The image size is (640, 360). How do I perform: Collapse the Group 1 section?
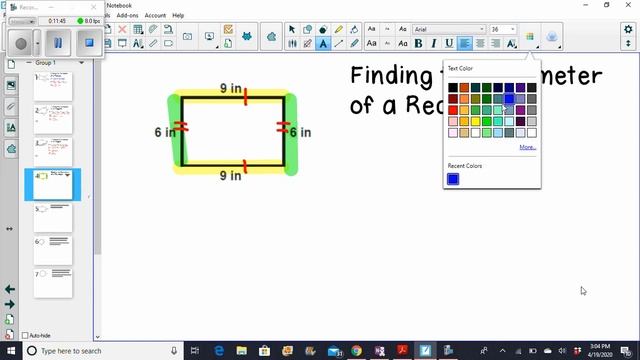click(x=29, y=63)
